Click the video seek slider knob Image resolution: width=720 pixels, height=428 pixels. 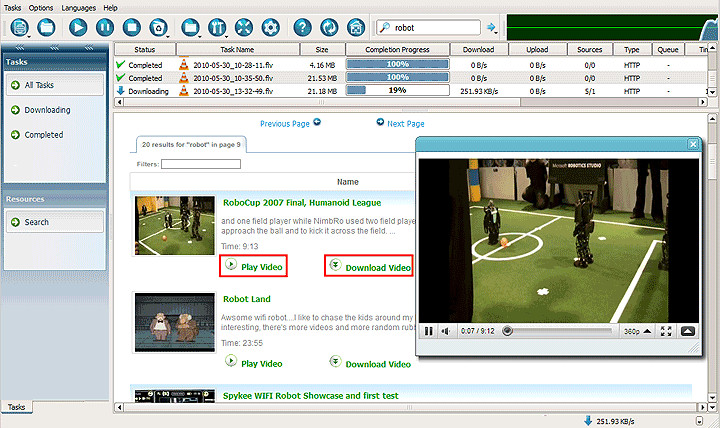coord(507,331)
